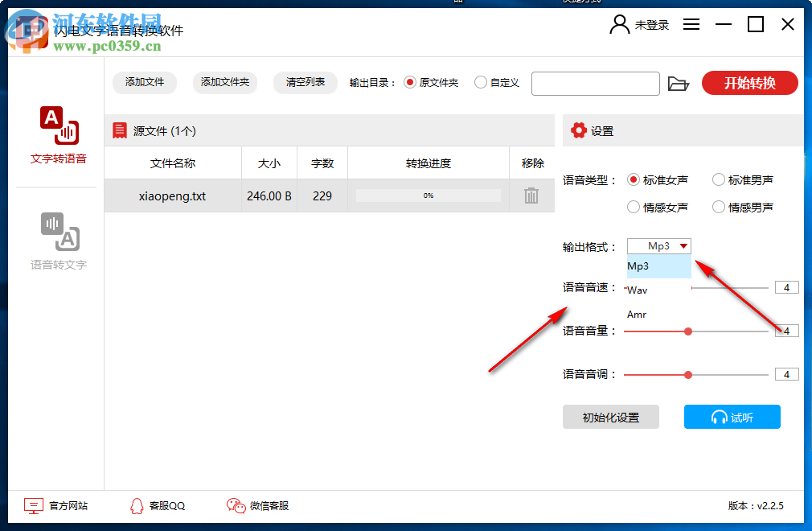Open official website monitor icon
The image size is (812, 531).
(x=34, y=505)
